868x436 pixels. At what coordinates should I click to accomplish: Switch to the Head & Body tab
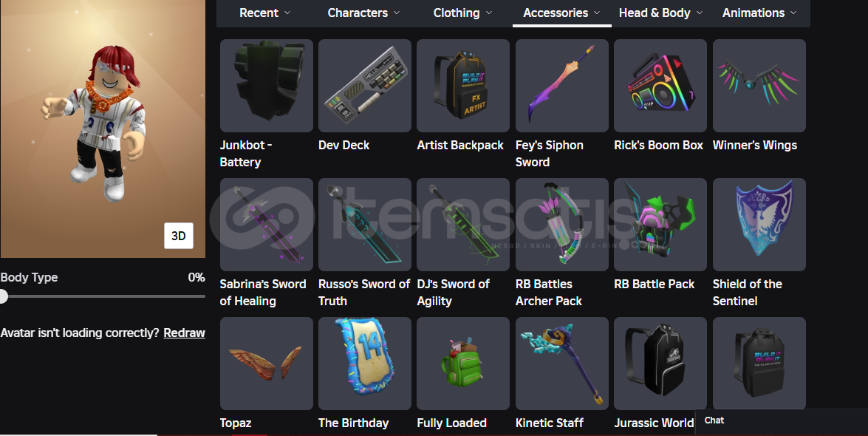point(660,13)
